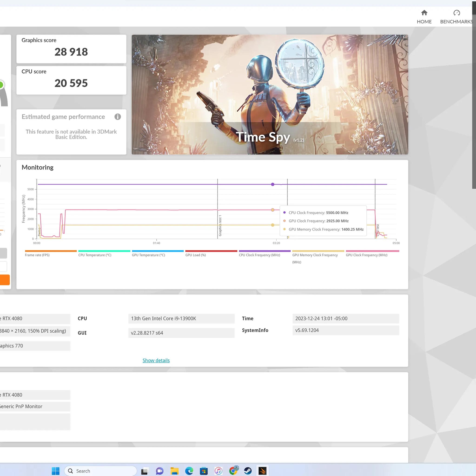Click the Estimated game performance info icon

pyautogui.click(x=118, y=117)
